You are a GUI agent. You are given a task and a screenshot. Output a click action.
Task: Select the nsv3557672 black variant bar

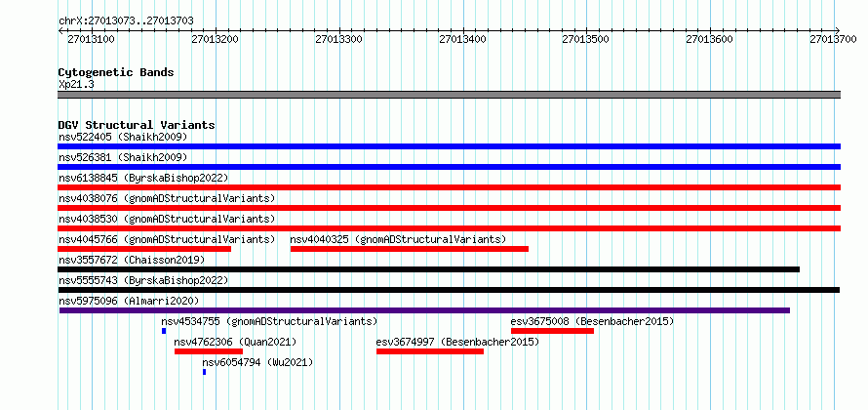pyautogui.click(x=428, y=269)
